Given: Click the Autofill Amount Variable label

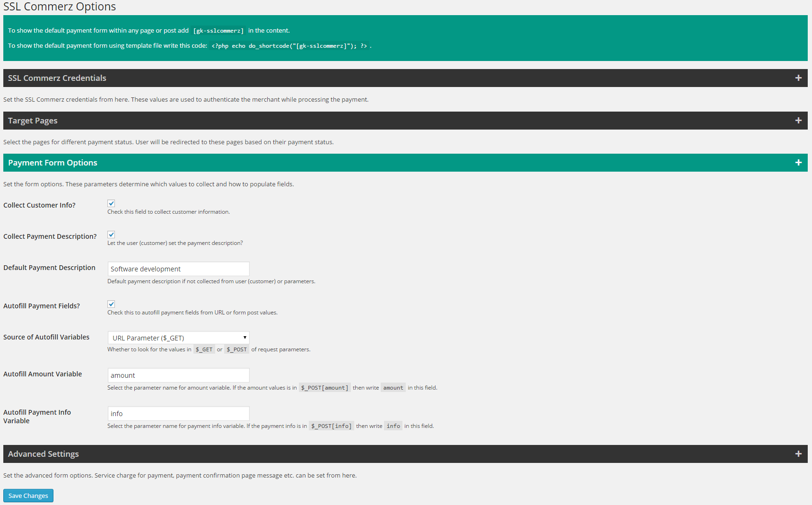Looking at the screenshot, I should click(43, 374).
